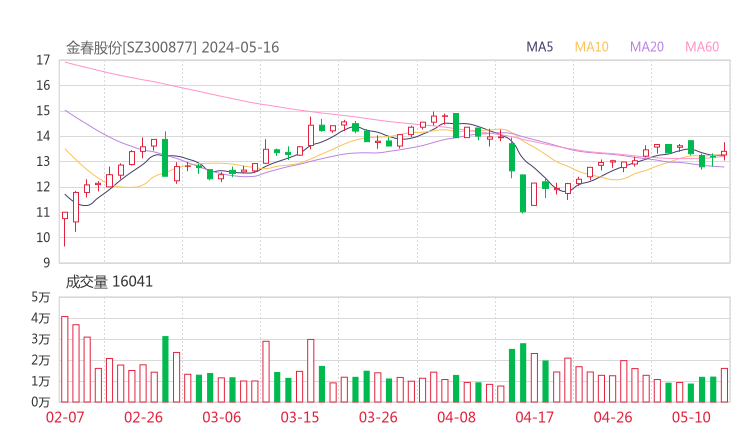
Task: Click the 04-17 date axis label
Action: [535, 417]
